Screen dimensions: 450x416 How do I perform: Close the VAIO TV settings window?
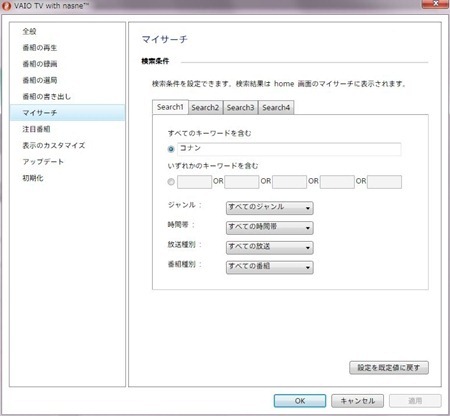(435, 4)
